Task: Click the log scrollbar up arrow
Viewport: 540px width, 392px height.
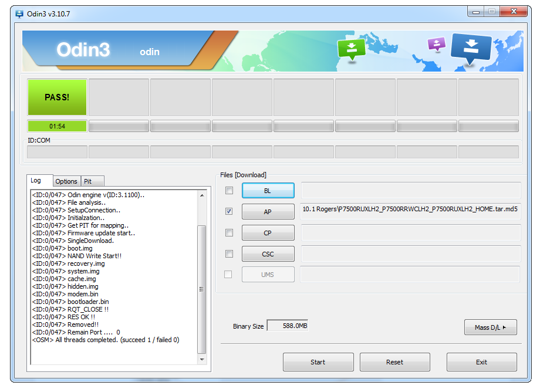Action: pyautogui.click(x=202, y=195)
